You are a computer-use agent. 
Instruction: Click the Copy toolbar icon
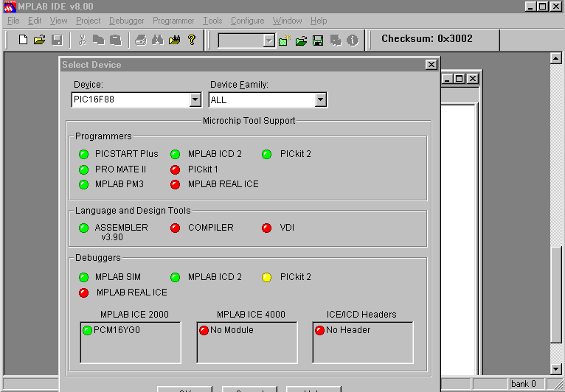[x=98, y=40]
